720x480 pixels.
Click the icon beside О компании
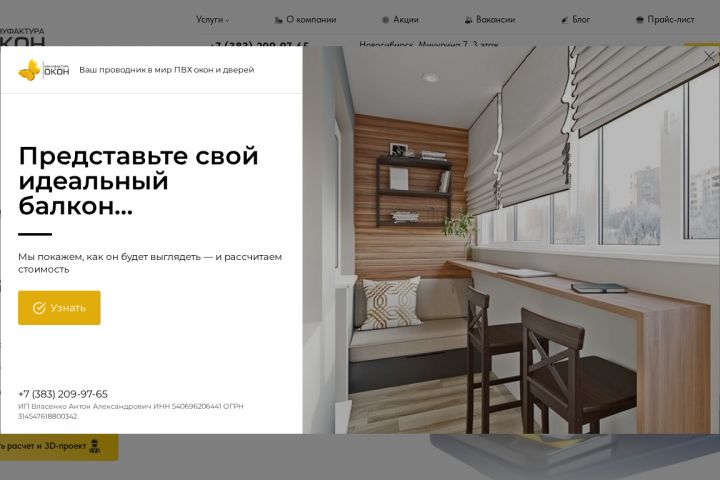[x=278, y=20]
